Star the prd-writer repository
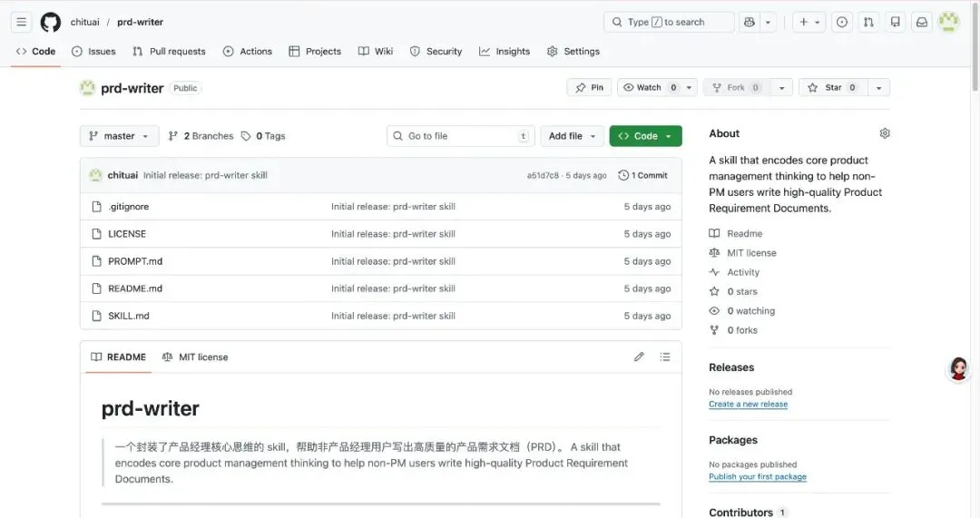980x518 pixels. pyautogui.click(x=833, y=87)
